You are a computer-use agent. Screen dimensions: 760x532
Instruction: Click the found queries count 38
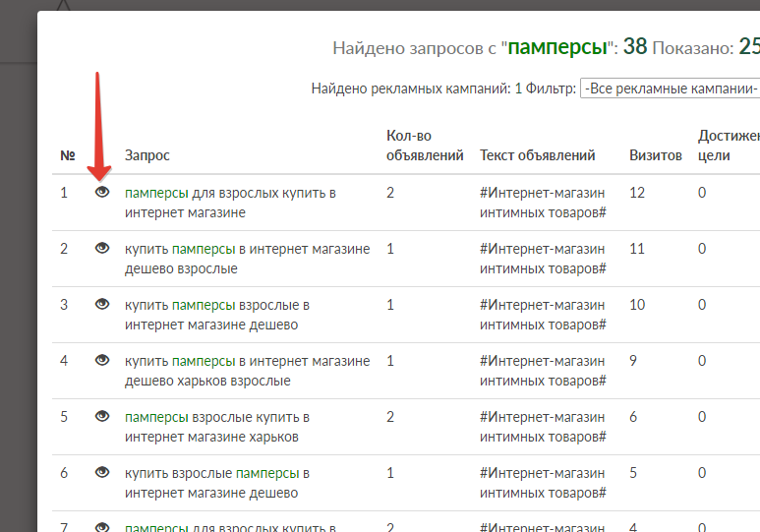tap(635, 46)
